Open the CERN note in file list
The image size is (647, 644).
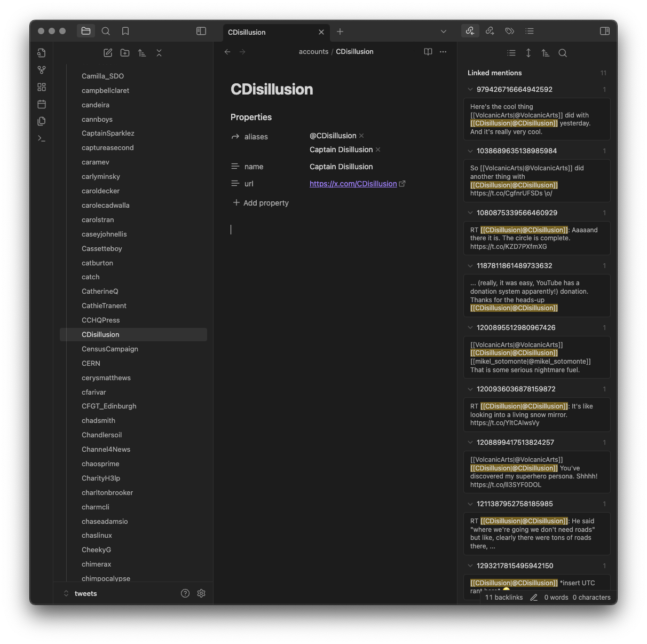pyautogui.click(x=91, y=363)
